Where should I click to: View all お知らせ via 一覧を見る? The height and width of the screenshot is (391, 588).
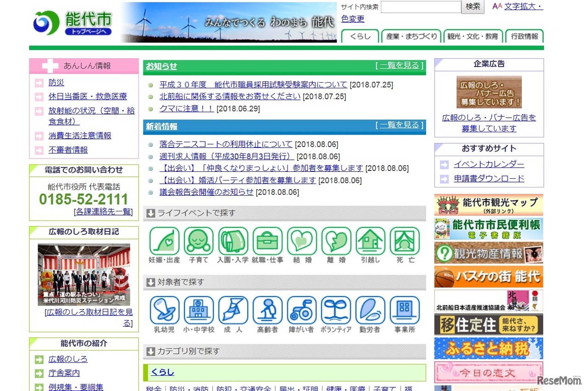[x=400, y=65]
